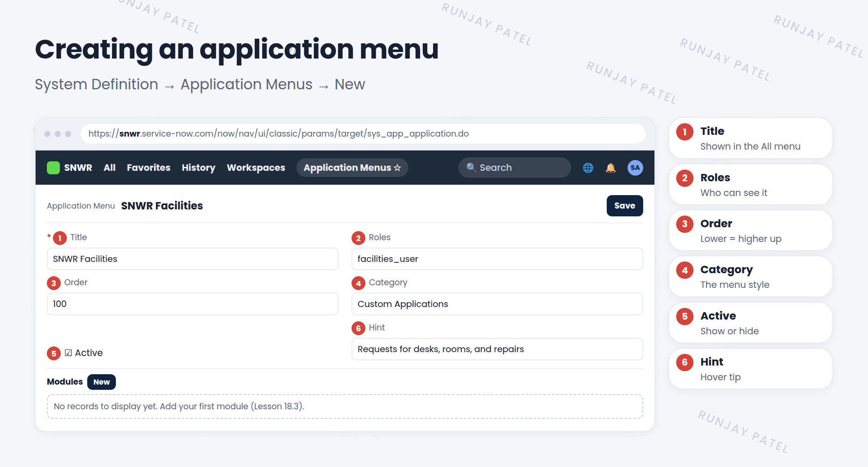Click the Modules section heading

point(65,382)
